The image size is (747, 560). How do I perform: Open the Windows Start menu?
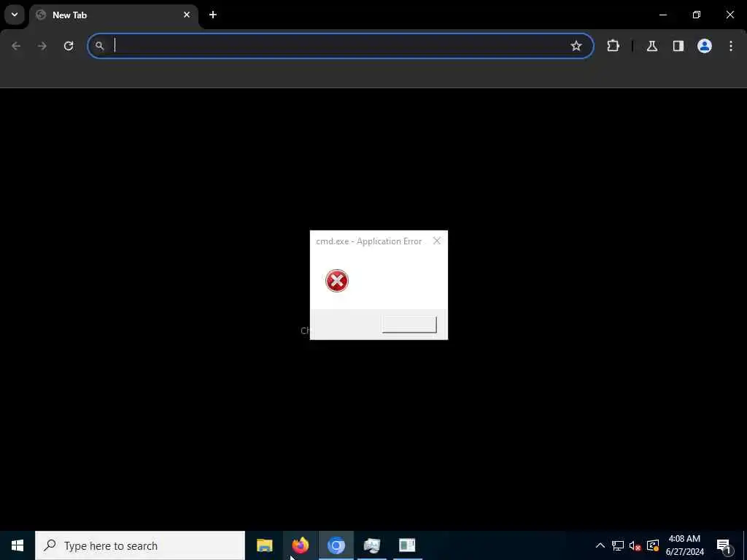point(18,545)
